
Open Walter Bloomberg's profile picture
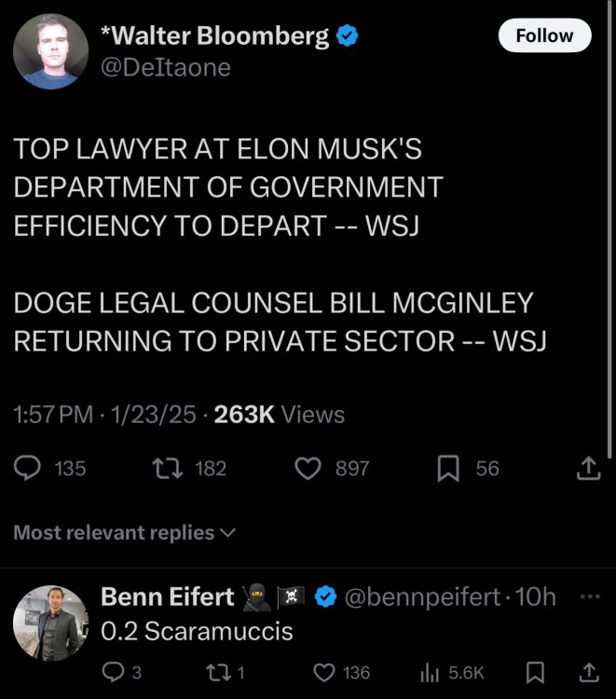tap(50, 53)
